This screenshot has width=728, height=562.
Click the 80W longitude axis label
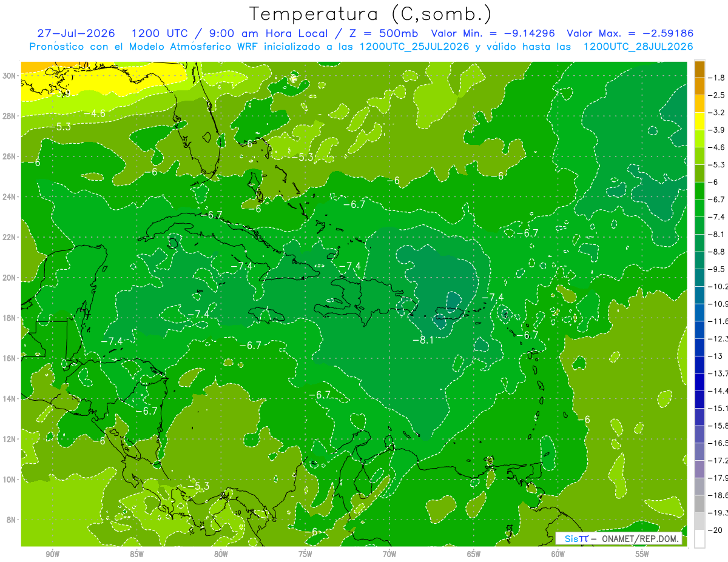221,554
